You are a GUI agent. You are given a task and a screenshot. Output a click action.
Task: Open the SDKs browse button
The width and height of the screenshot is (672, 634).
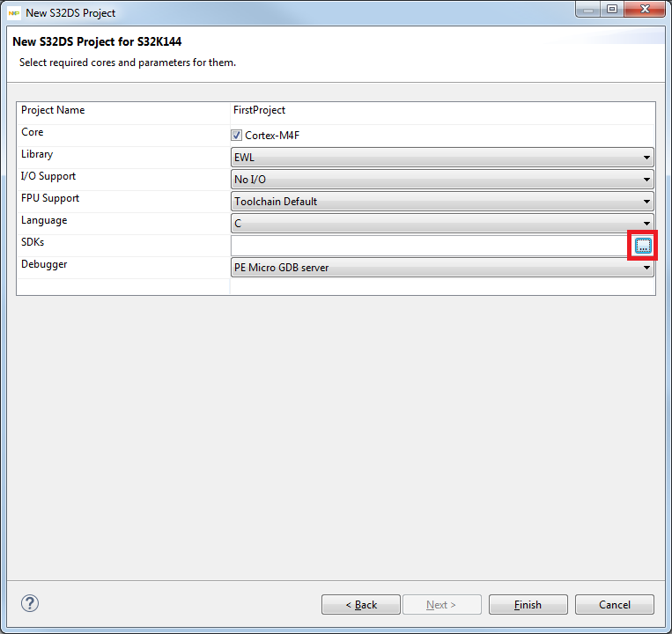643,246
